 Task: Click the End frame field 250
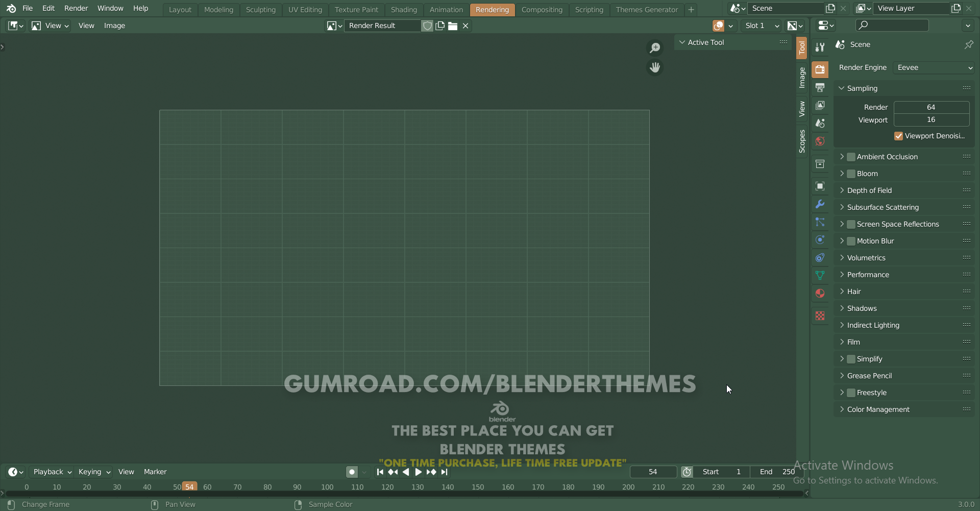(x=776, y=472)
